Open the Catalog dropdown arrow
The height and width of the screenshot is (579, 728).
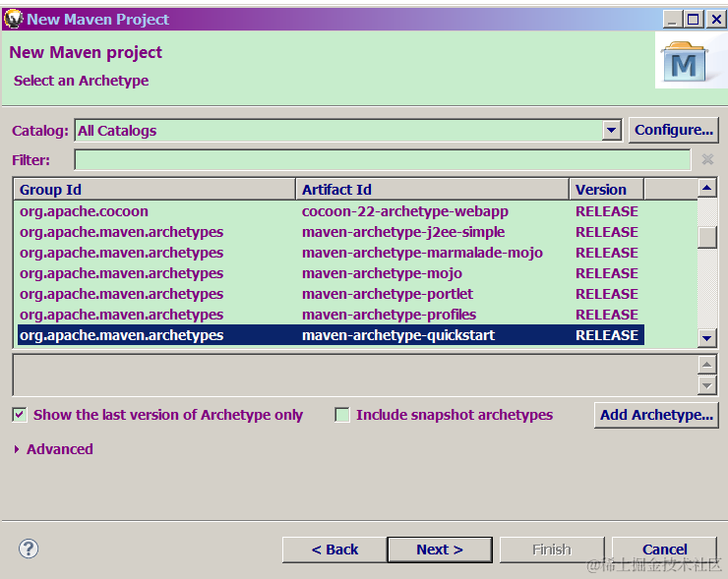[612, 131]
